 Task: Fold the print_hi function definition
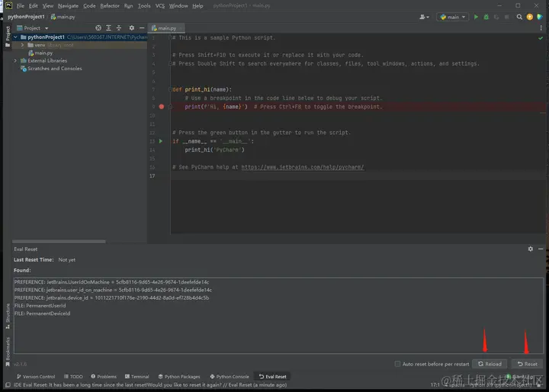170,89
